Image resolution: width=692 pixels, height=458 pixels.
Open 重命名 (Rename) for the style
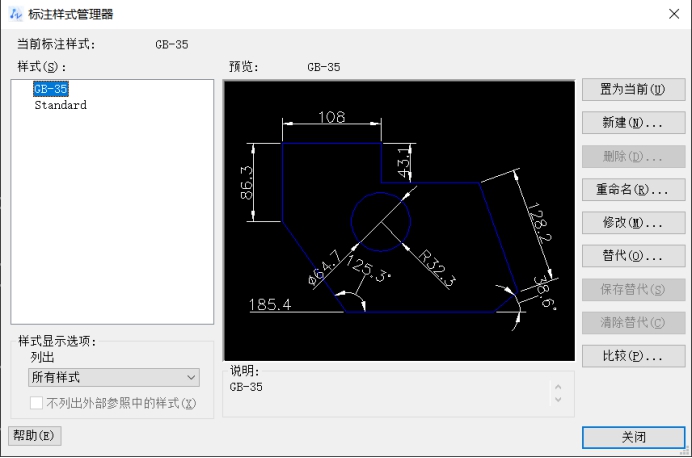click(x=633, y=189)
